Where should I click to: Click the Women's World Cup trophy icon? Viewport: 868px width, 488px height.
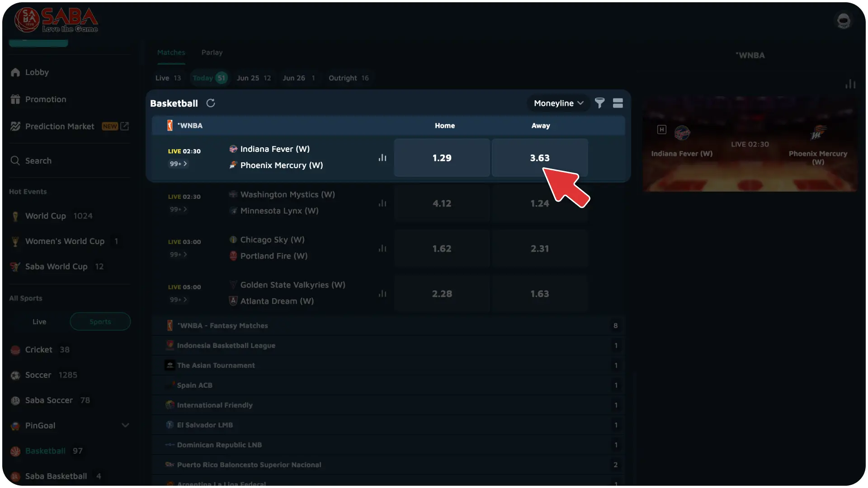click(15, 242)
